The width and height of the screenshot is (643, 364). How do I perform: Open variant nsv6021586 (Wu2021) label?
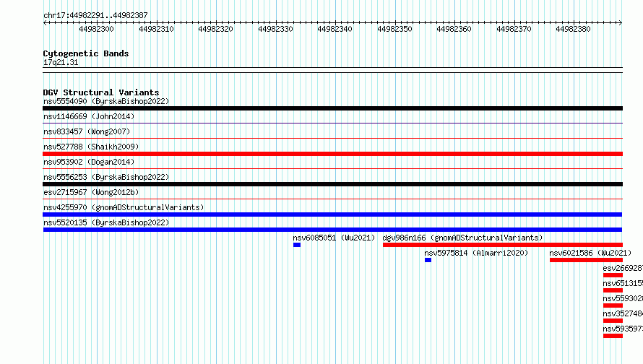click(590, 253)
